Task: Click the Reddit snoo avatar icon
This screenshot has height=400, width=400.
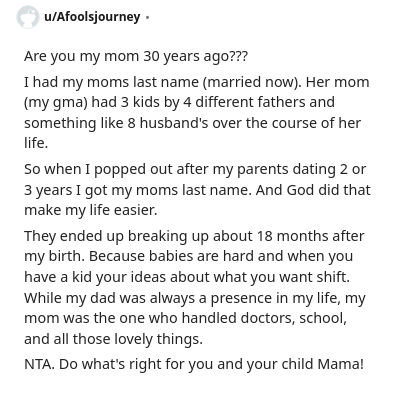Action: [x=27, y=17]
